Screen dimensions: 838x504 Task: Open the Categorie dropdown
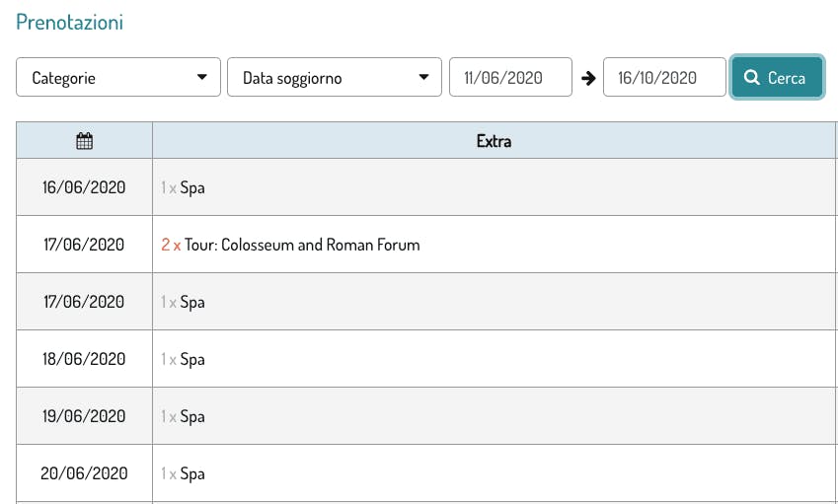[118, 78]
